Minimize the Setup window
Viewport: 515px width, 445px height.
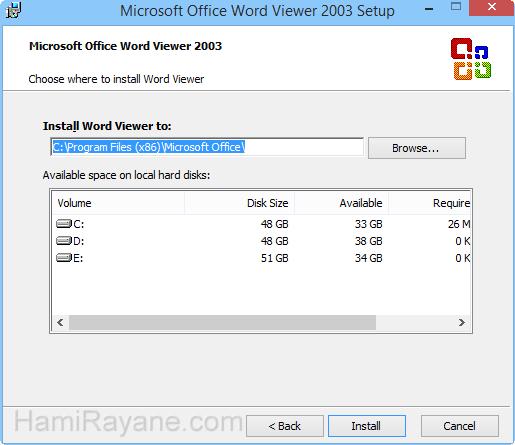429,8
